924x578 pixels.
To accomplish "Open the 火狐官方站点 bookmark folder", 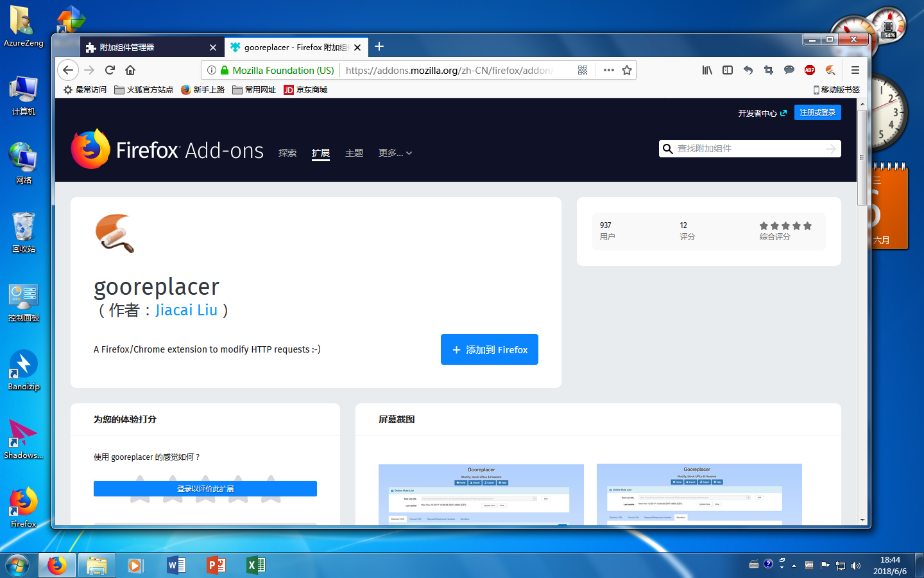I will click(144, 90).
